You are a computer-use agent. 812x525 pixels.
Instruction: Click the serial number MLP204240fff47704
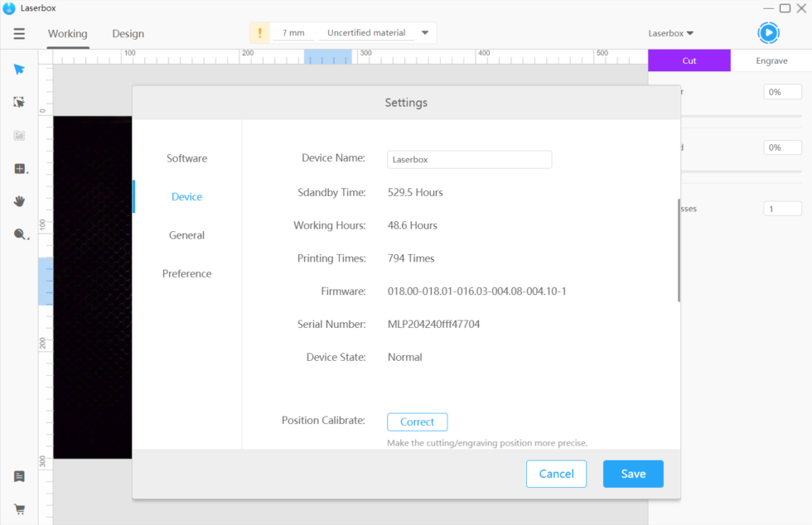(x=433, y=324)
